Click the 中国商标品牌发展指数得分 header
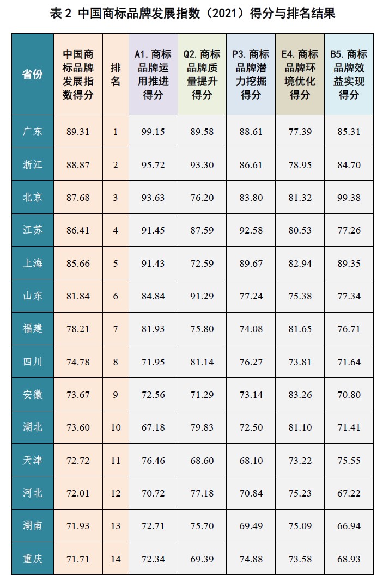 pyautogui.click(x=78, y=75)
